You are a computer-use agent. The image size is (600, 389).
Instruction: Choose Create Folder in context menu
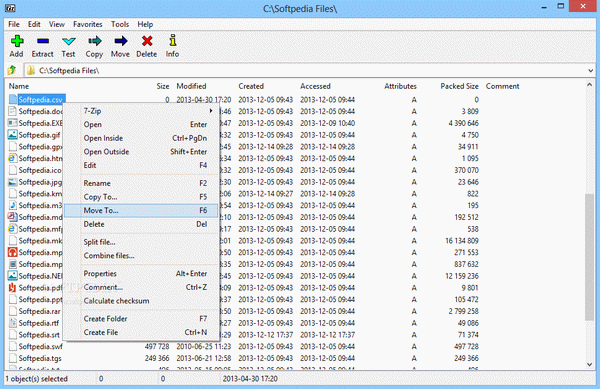tap(141, 319)
